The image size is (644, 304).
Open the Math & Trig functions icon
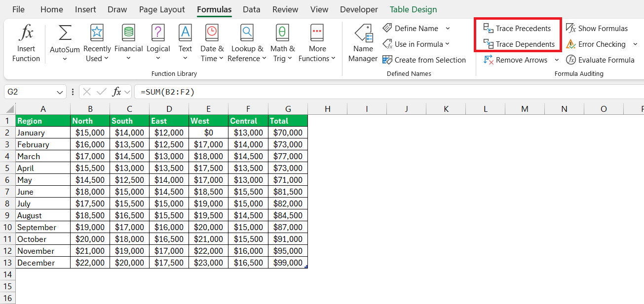(282, 33)
